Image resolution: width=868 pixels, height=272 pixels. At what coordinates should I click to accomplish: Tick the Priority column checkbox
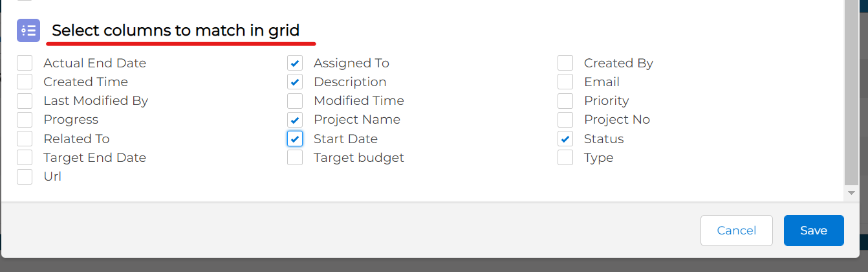point(565,101)
